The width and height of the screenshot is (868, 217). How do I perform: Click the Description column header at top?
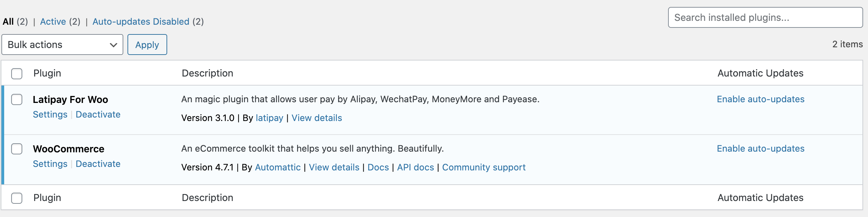pos(208,73)
